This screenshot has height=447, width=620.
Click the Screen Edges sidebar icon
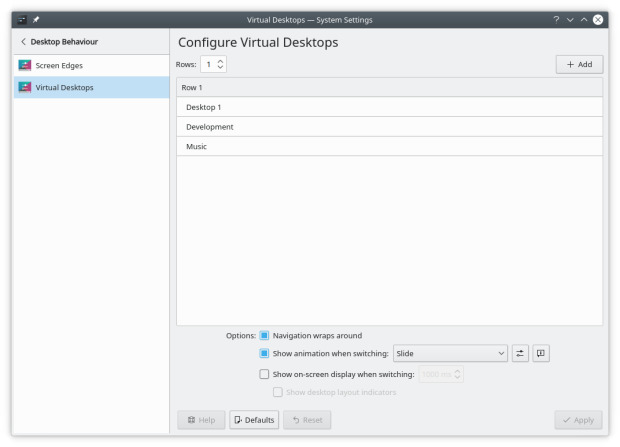[x=25, y=65]
